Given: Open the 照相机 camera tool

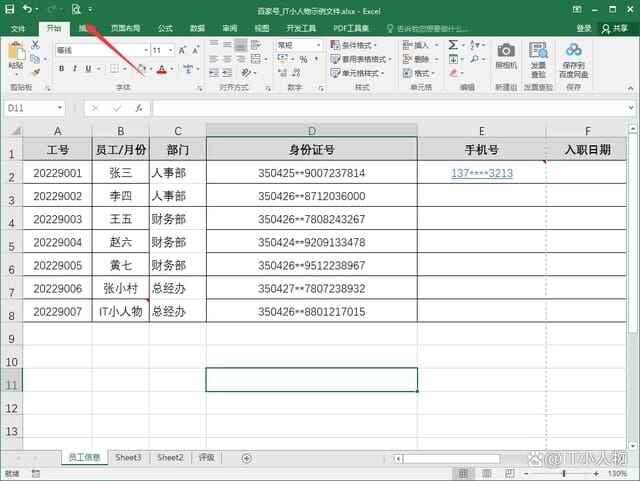Looking at the screenshot, I should point(506,55).
